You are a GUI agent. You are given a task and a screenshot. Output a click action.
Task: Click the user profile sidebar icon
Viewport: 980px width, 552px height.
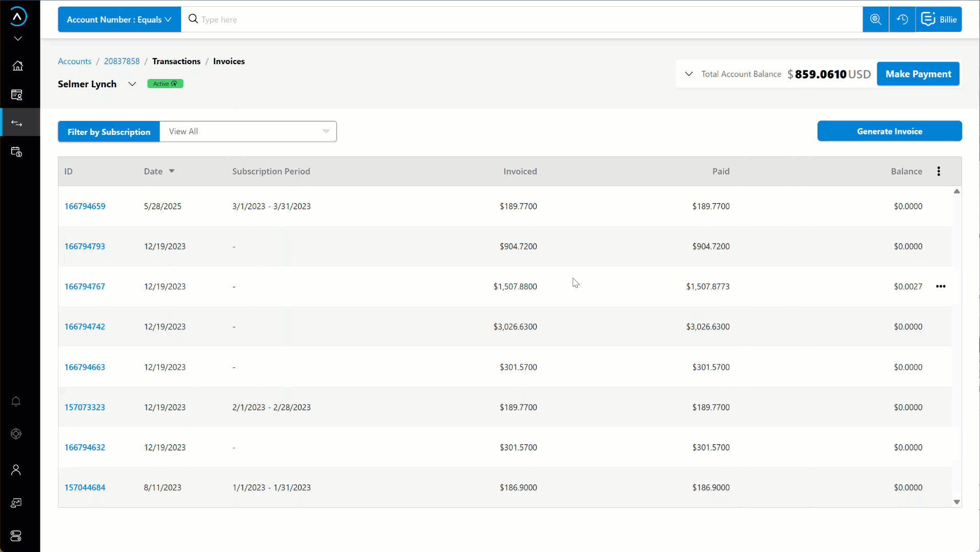click(x=16, y=469)
